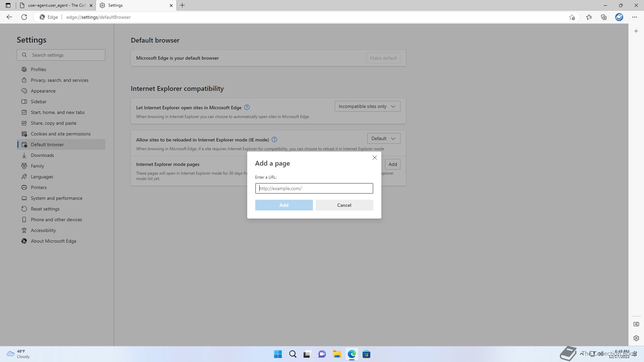The image size is (644, 362).
Task: Click the plus icon on Edge sidebar
Action: 636,31
